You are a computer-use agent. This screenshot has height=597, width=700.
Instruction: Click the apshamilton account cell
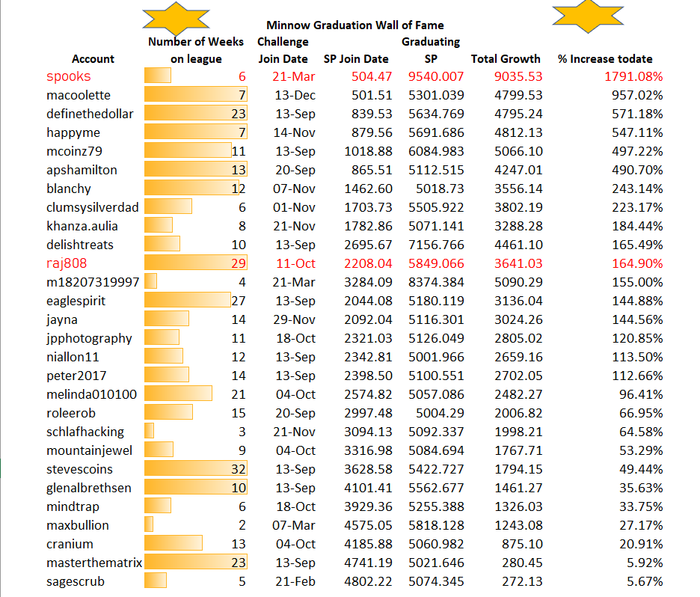click(x=82, y=170)
